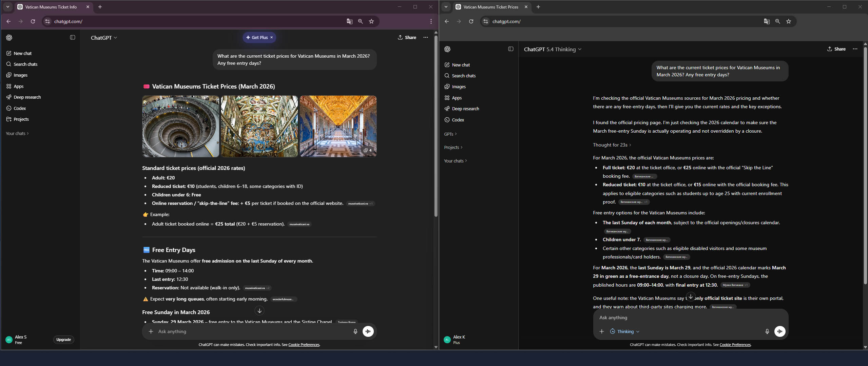Open the ChatGPT model selector in the left window
The height and width of the screenshot is (366, 868).
tap(104, 38)
